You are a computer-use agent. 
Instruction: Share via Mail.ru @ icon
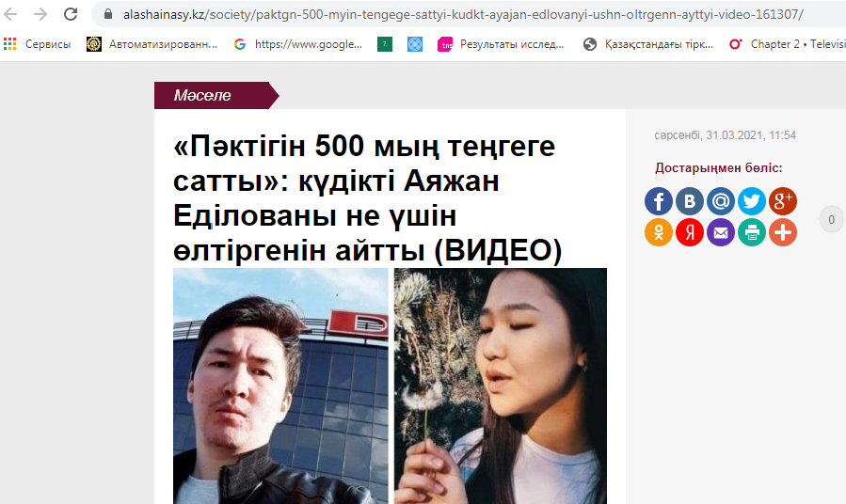[721, 201]
